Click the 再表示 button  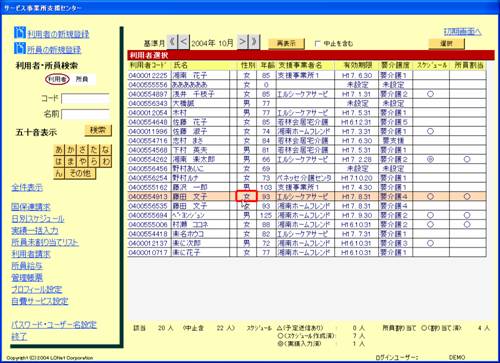click(x=286, y=44)
